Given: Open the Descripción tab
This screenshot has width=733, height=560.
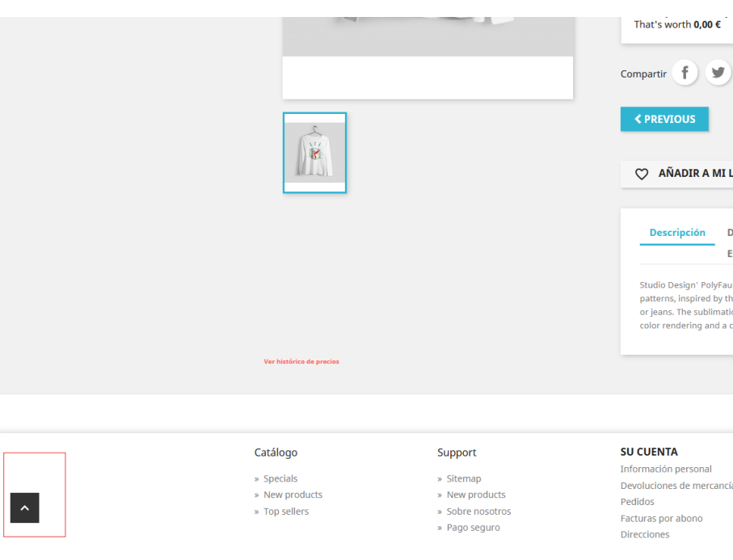Looking at the screenshot, I should 677,233.
